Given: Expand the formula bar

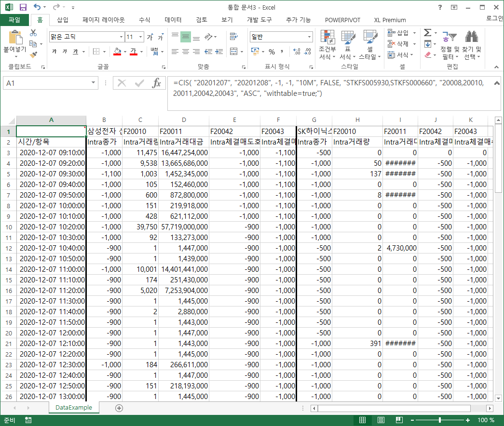Looking at the screenshot, I should (x=497, y=83).
